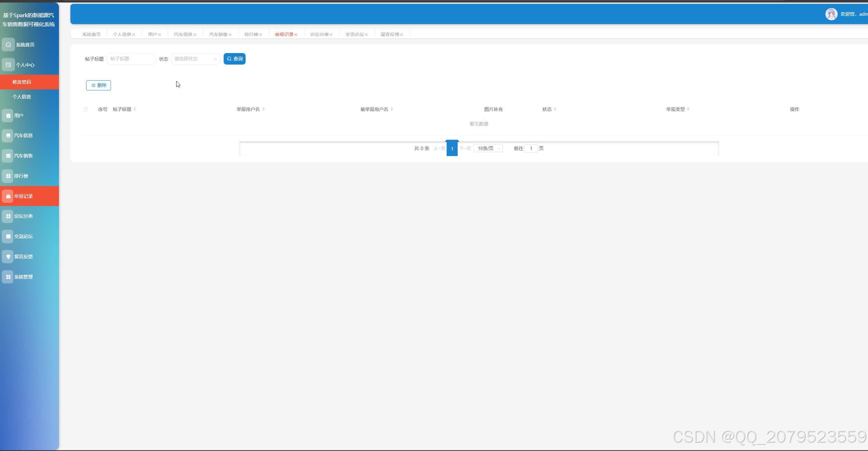
Task: Open the 请选择状态 status dropdown
Action: pyautogui.click(x=195, y=59)
